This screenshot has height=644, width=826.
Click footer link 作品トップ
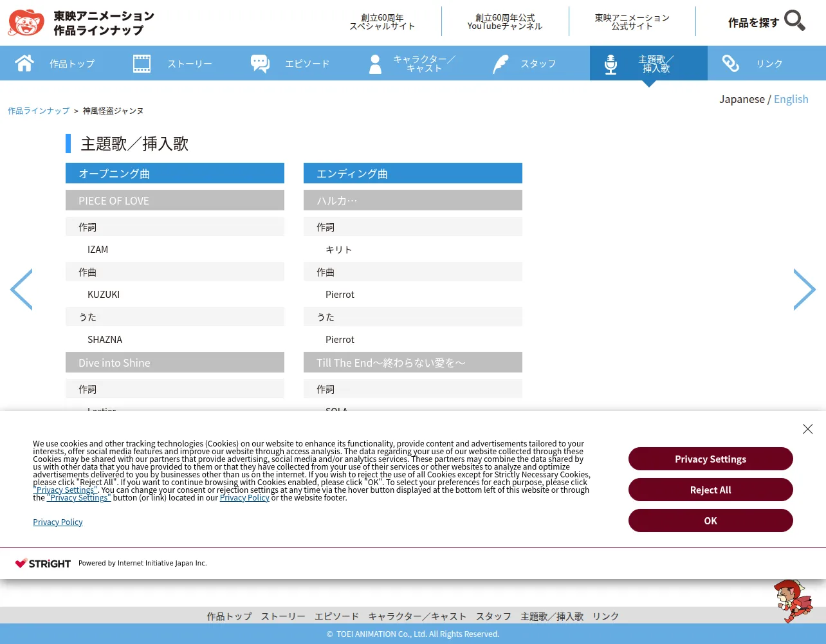[229, 616]
